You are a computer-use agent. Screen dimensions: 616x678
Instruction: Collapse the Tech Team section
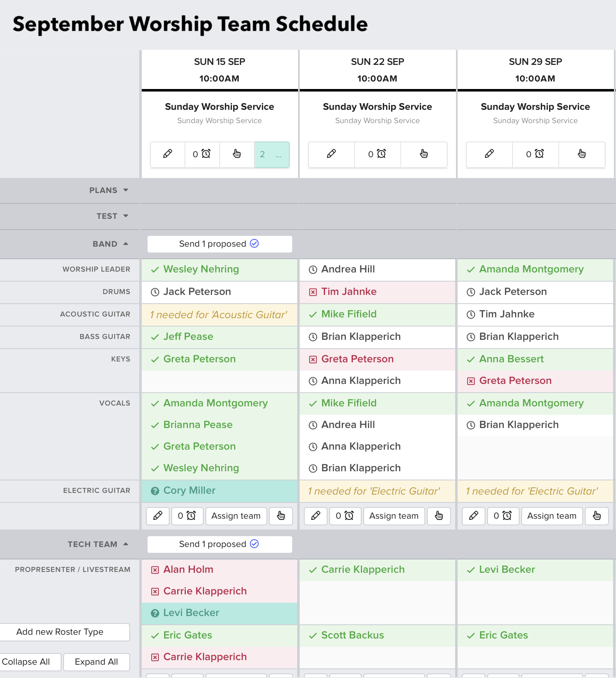click(x=126, y=544)
